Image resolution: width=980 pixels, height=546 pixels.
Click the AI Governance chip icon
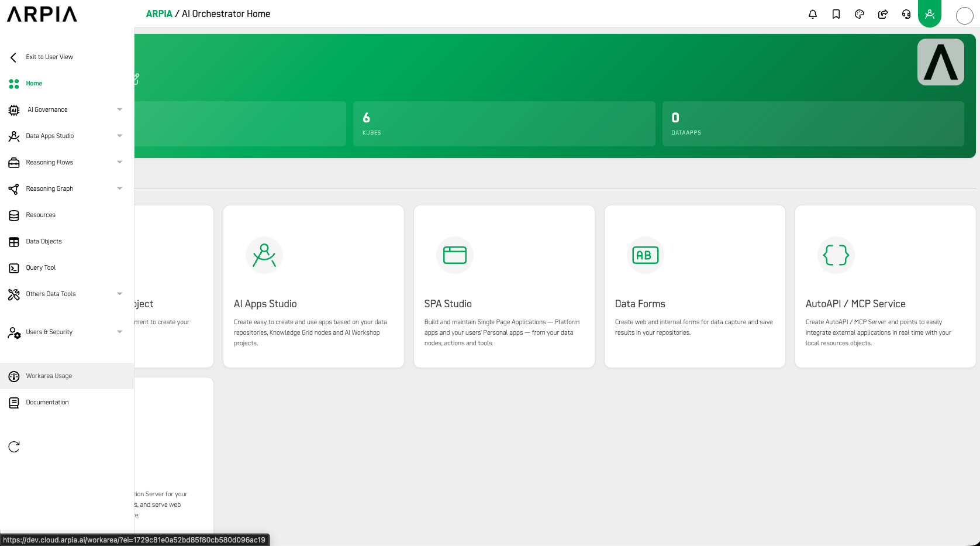pos(14,110)
